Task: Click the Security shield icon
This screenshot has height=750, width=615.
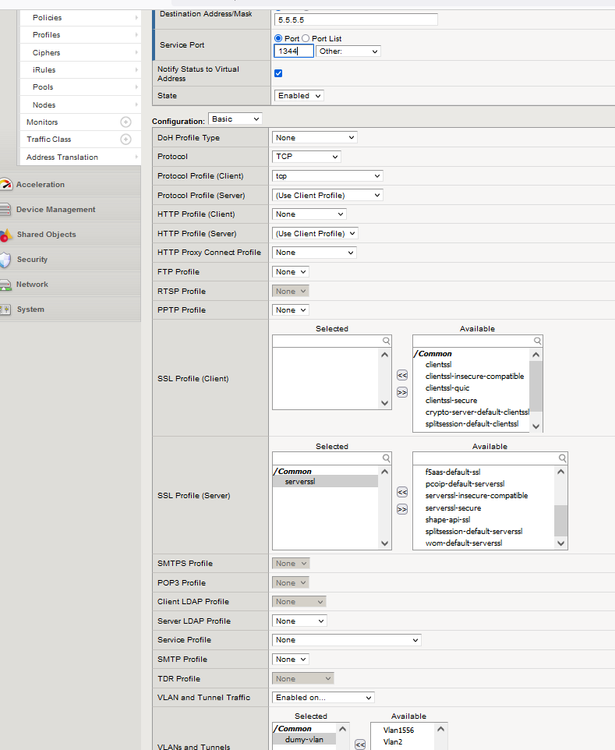Action: point(6,260)
